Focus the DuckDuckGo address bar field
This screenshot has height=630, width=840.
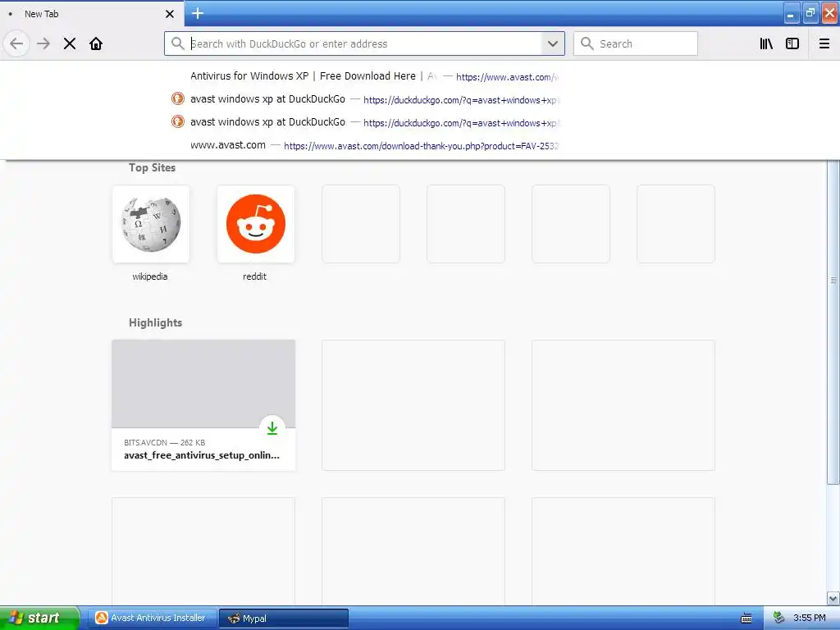364,43
